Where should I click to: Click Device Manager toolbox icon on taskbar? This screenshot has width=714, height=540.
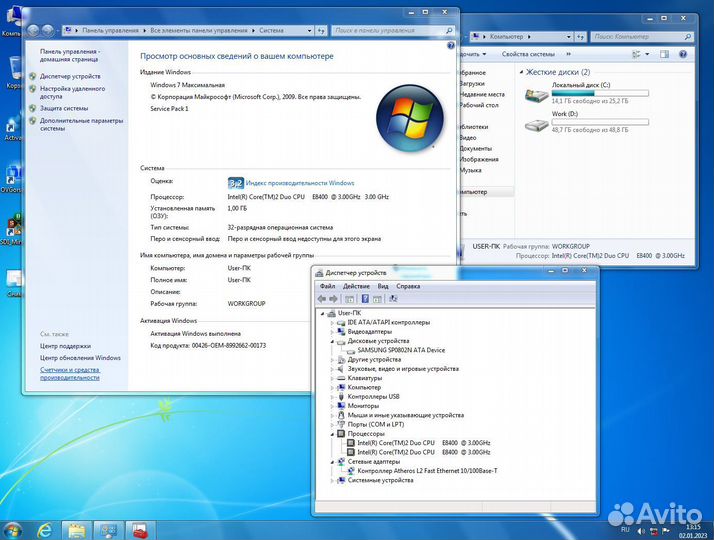coord(140,531)
